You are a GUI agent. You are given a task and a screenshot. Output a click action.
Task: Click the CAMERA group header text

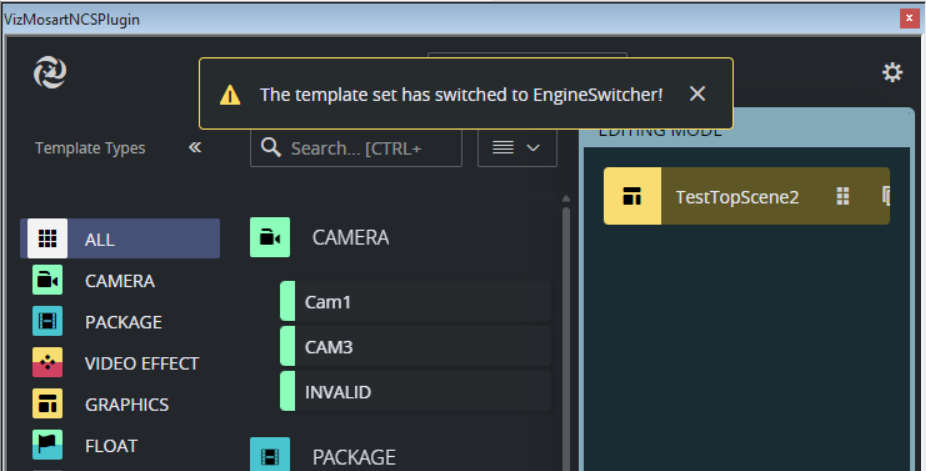[x=350, y=237]
